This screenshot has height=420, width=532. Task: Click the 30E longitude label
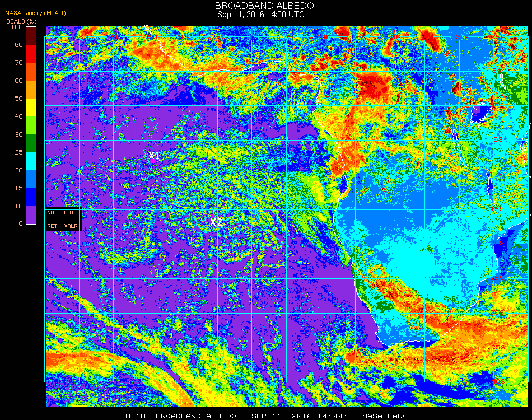pyautogui.click(x=463, y=37)
